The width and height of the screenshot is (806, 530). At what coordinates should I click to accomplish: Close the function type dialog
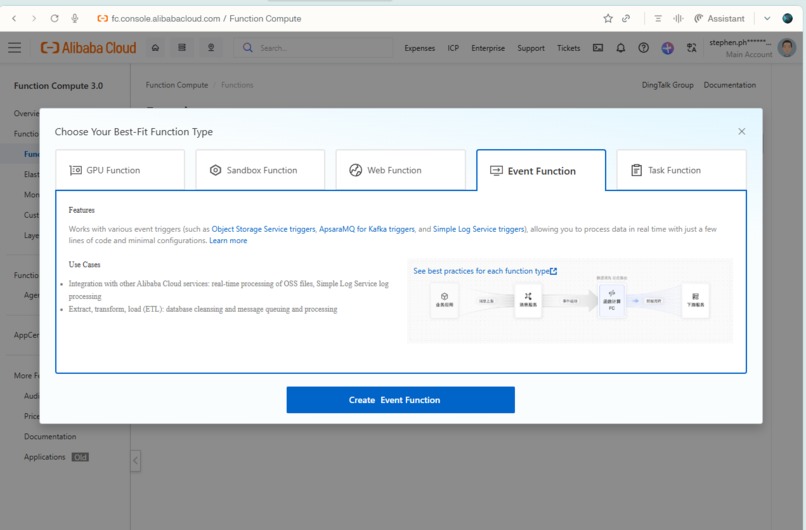[742, 132]
